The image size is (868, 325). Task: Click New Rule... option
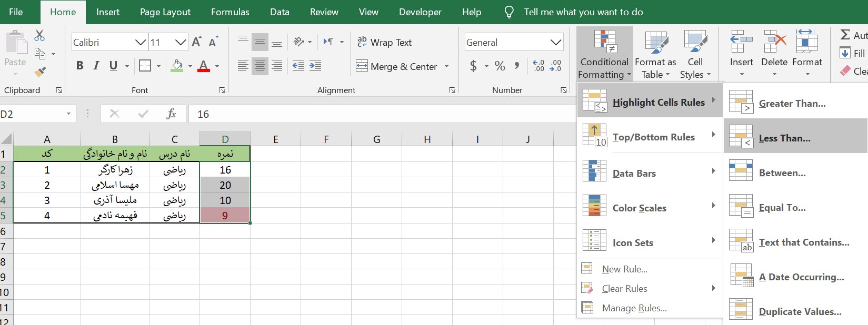[650, 269]
